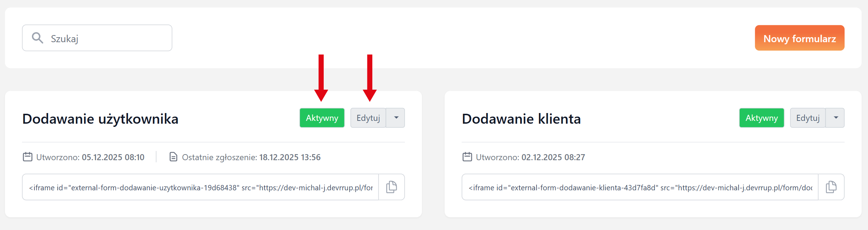Click the magnifier icon in the search box
The image size is (868, 230).
click(37, 38)
